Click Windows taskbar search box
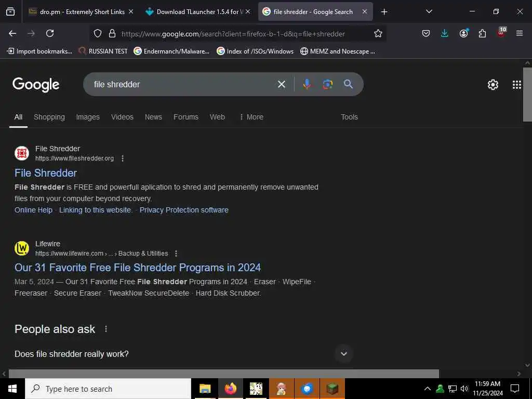 click(108, 389)
